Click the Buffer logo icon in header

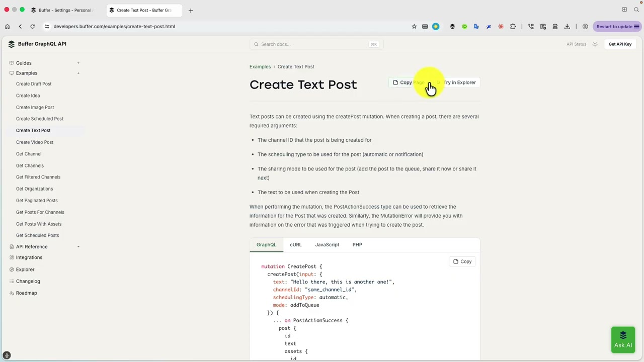[x=12, y=44]
